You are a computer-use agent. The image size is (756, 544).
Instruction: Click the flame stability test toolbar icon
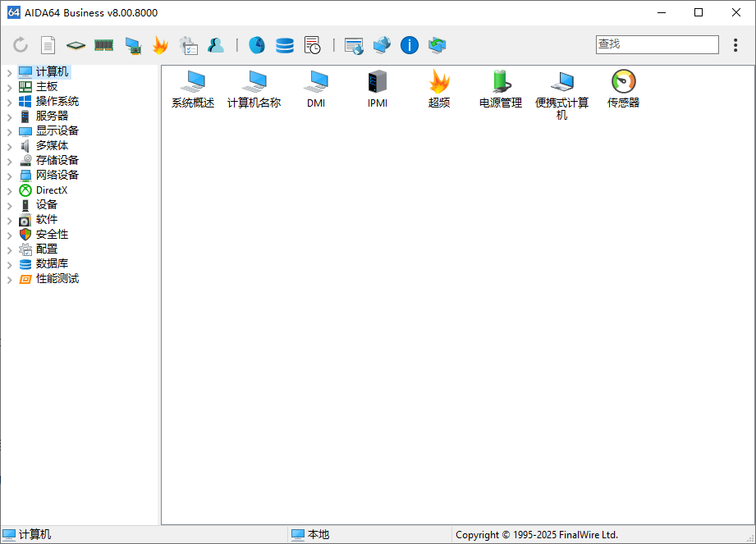[160, 46]
